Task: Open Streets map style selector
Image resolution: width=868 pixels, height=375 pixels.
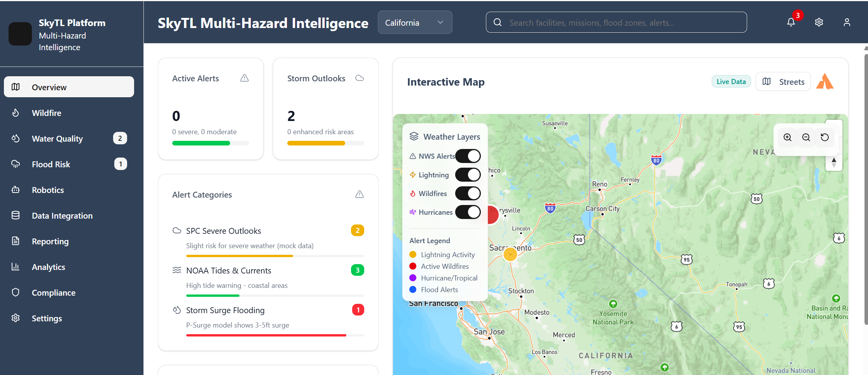Action: pos(783,81)
